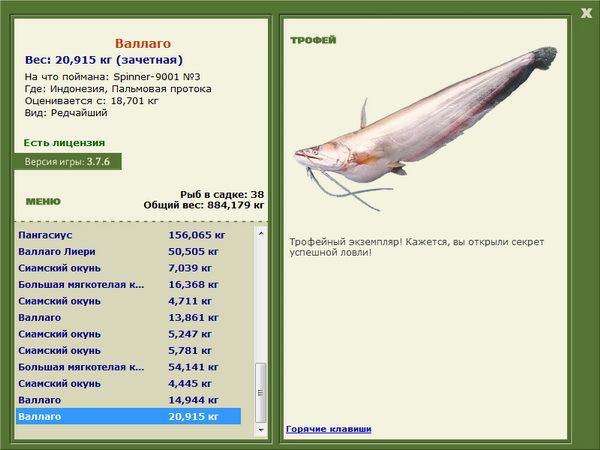Open the МЕНЮ button
600x450 pixels.
point(43,202)
